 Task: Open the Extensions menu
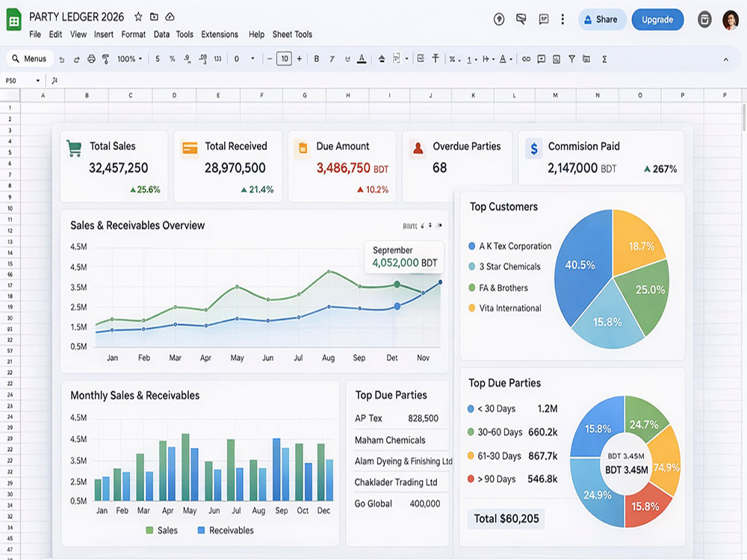coord(220,34)
